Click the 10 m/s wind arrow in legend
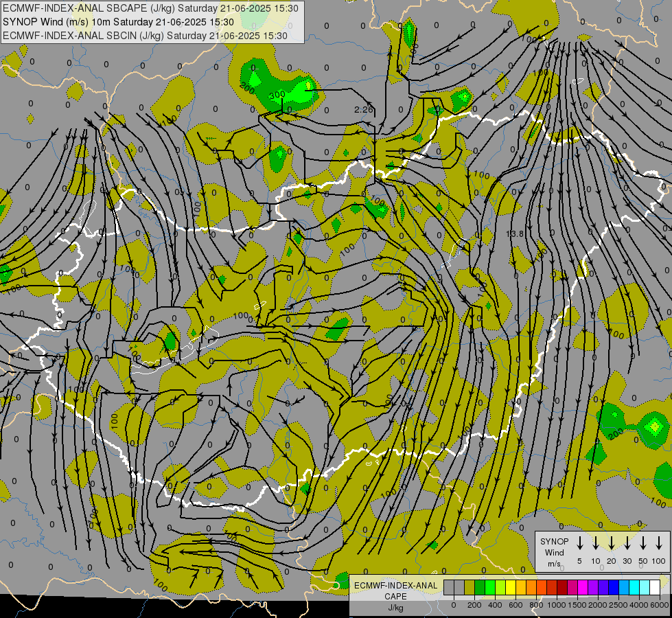 pyautogui.click(x=595, y=542)
